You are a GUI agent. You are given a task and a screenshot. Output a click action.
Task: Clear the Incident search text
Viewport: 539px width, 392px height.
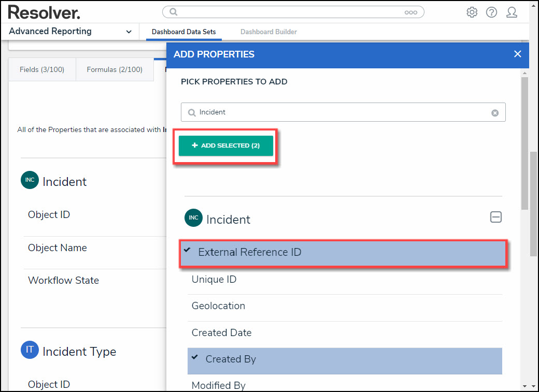pos(495,113)
